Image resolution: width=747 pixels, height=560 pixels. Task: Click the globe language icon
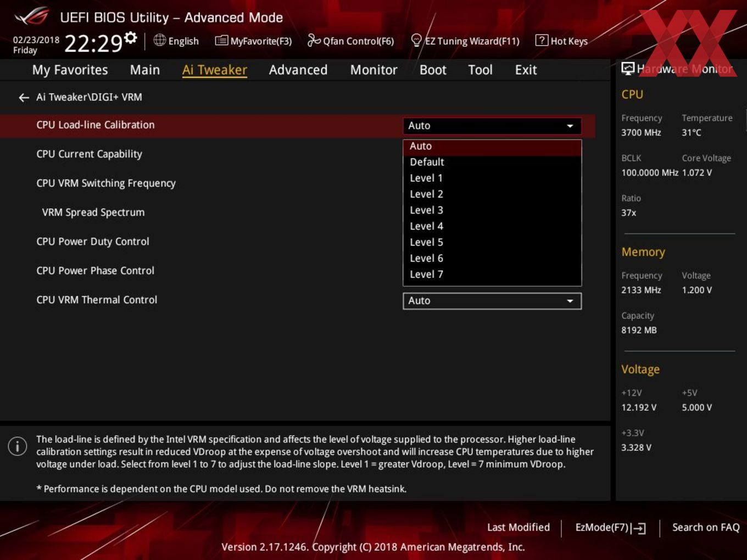(x=159, y=40)
